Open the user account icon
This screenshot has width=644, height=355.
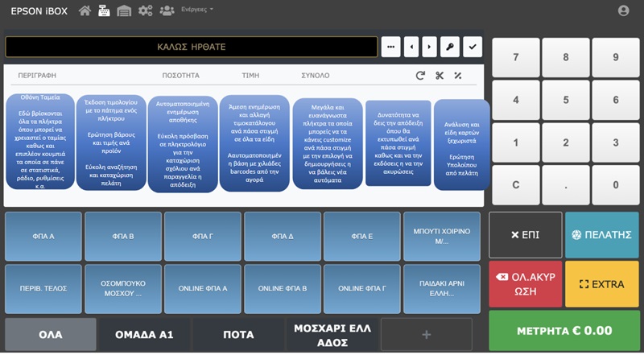623,10
